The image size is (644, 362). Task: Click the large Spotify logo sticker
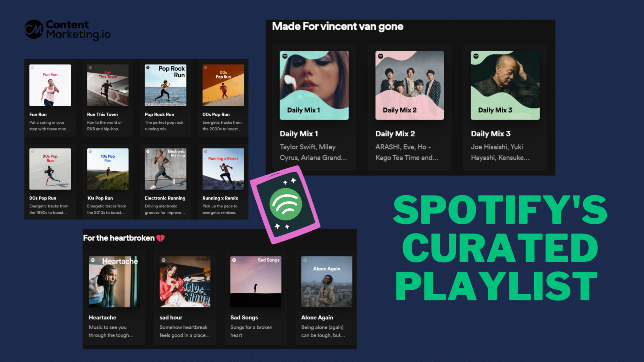click(x=285, y=205)
